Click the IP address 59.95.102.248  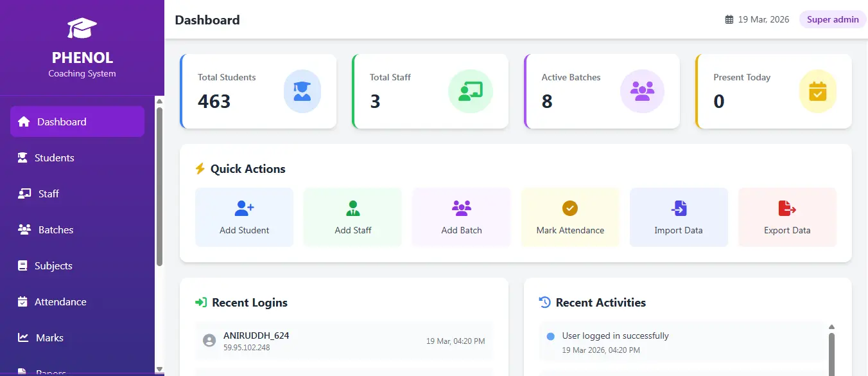pos(247,348)
